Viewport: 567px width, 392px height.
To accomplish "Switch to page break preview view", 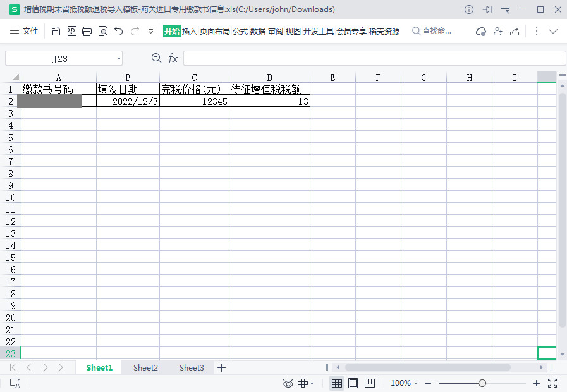I will point(370,383).
